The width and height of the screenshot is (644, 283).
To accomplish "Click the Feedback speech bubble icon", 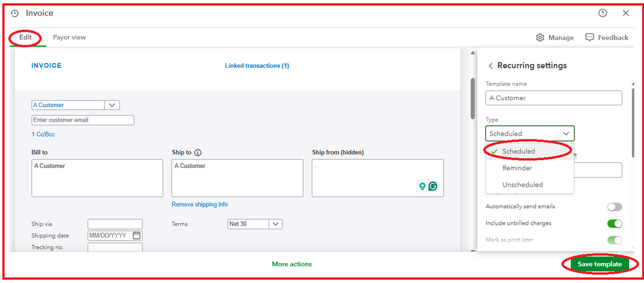I will [x=589, y=37].
